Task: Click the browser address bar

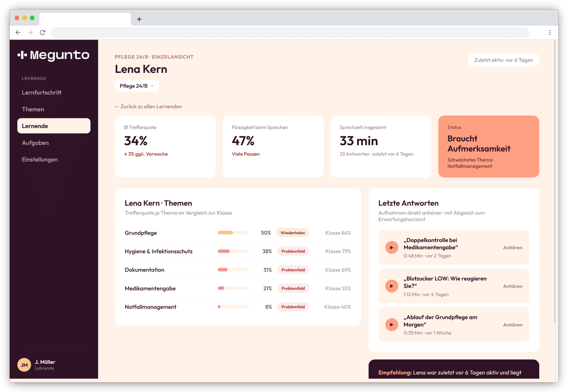Action: [290, 32]
